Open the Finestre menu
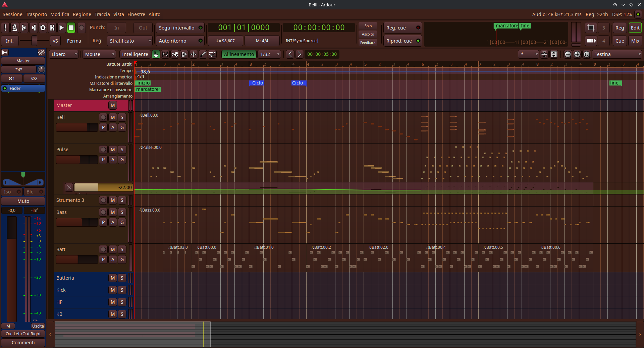Screen dimensions: 644x348 tap(136, 14)
